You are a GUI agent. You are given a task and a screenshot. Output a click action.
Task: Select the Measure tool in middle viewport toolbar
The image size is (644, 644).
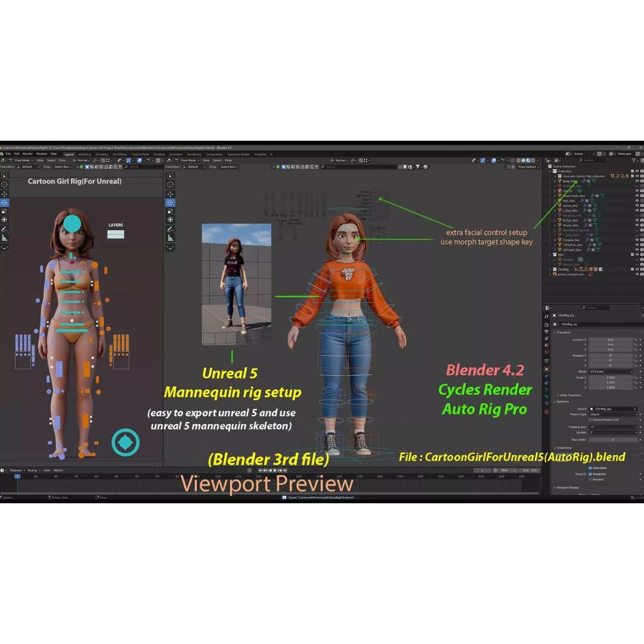[x=171, y=238]
